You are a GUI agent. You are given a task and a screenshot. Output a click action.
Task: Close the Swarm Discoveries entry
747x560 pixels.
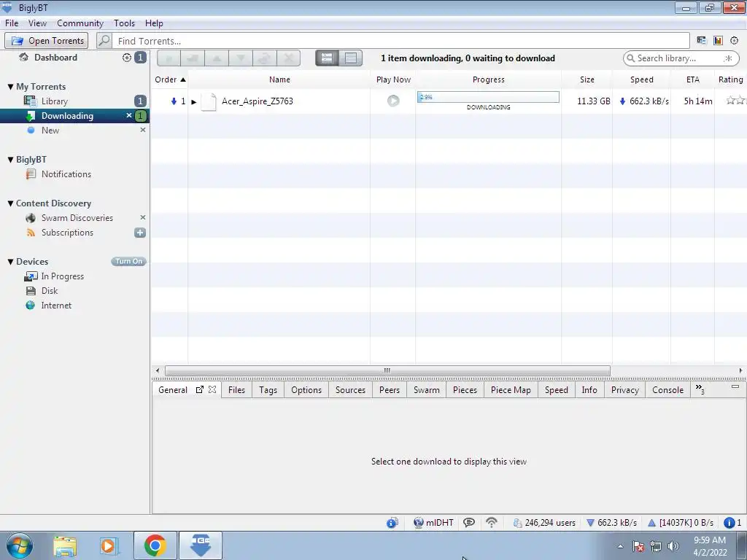click(x=142, y=217)
